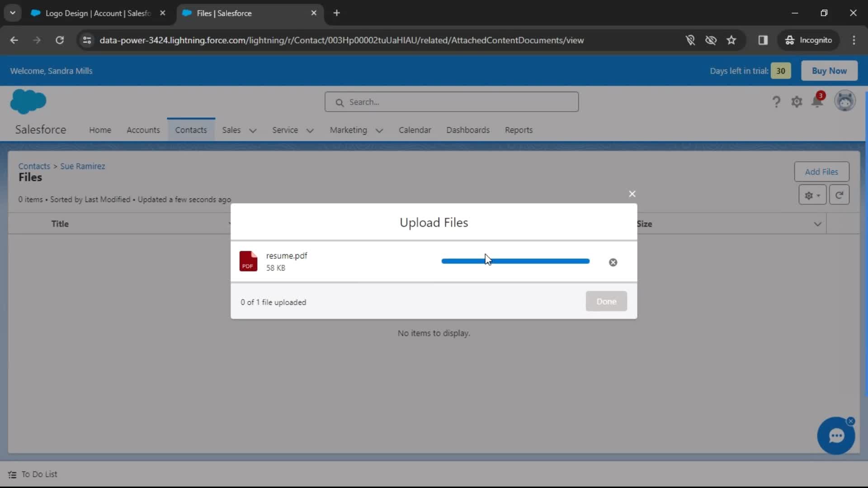Image resolution: width=868 pixels, height=488 pixels.
Task: Open the Size column dropdown arrow
Action: (817, 224)
